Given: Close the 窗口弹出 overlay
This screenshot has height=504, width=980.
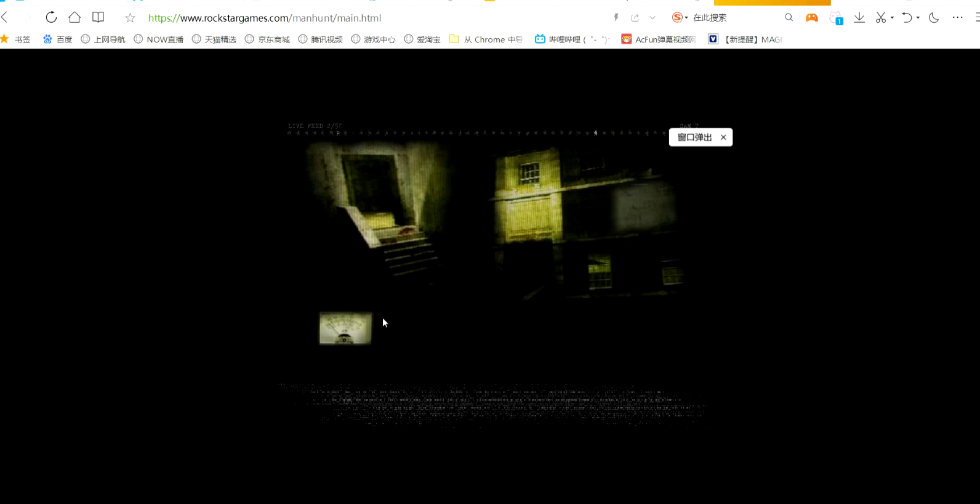Looking at the screenshot, I should point(723,137).
